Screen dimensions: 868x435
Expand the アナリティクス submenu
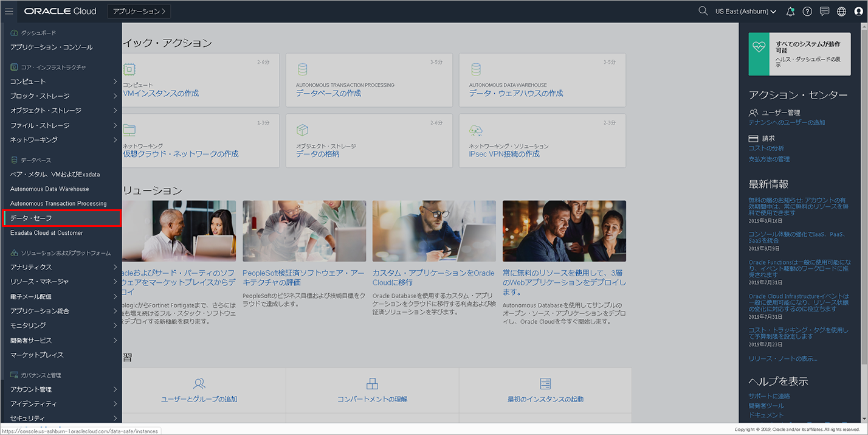[115, 267]
